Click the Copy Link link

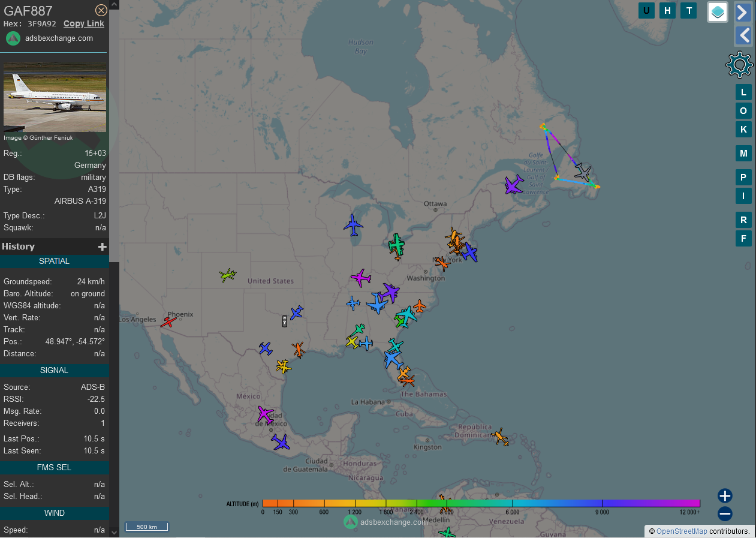click(x=84, y=23)
